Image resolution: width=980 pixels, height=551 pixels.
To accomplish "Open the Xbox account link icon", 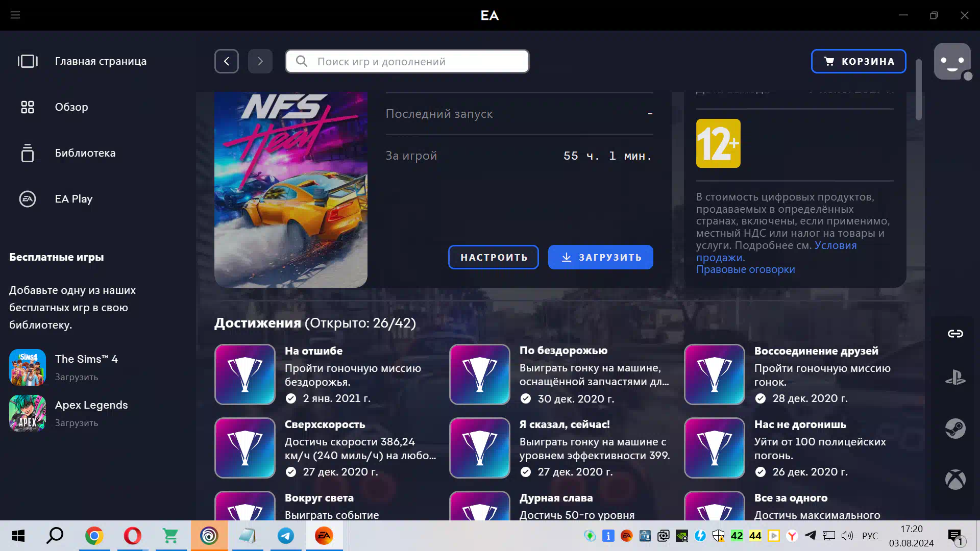I will pyautogui.click(x=955, y=480).
